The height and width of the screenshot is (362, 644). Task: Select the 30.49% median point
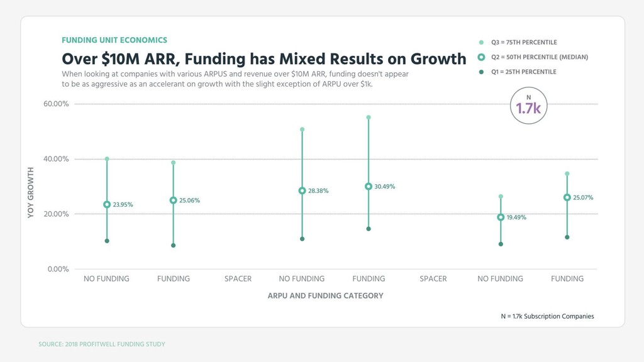pos(369,186)
